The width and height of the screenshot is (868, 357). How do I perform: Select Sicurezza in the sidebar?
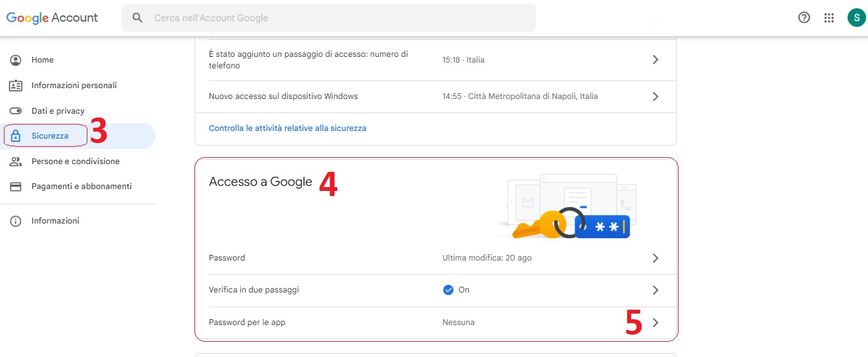coord(50,136)
